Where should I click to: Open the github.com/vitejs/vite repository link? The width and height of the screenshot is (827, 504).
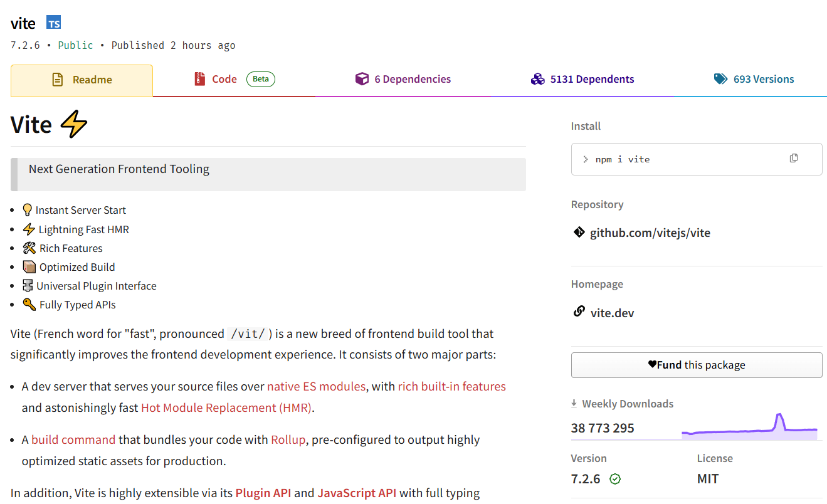[650, 233]
